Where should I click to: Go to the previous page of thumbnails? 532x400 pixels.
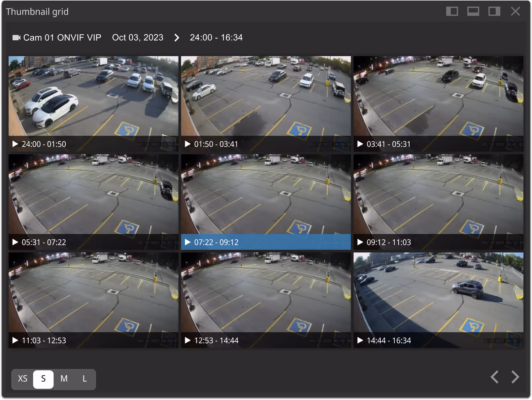click(x=494, y=377)
